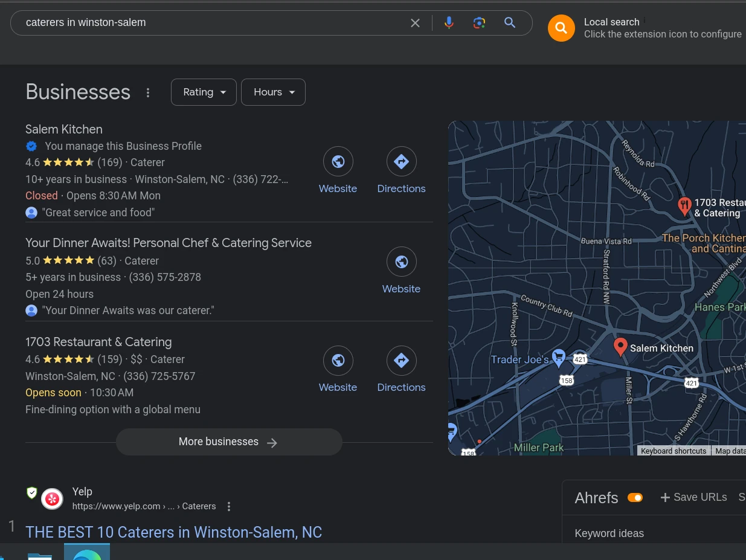This screenshot has height=560, width=746.
Task: Click the Salem Kitchen red map pin
Action: (x=620, y=347)
